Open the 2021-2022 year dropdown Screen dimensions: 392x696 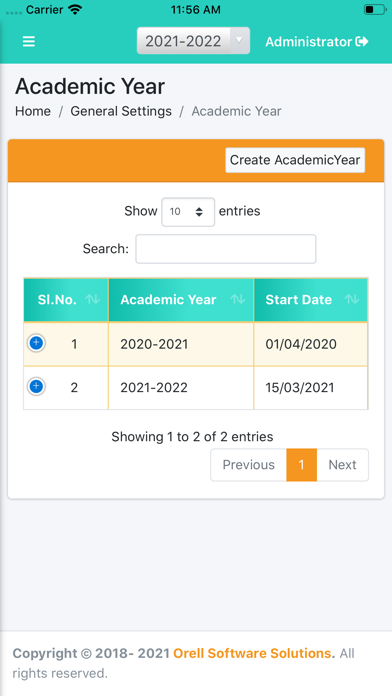[193, 41]
